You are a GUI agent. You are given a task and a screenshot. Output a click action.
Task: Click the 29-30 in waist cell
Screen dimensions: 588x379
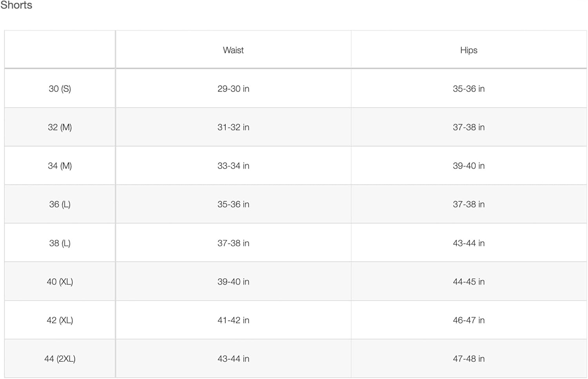[233, 89]
